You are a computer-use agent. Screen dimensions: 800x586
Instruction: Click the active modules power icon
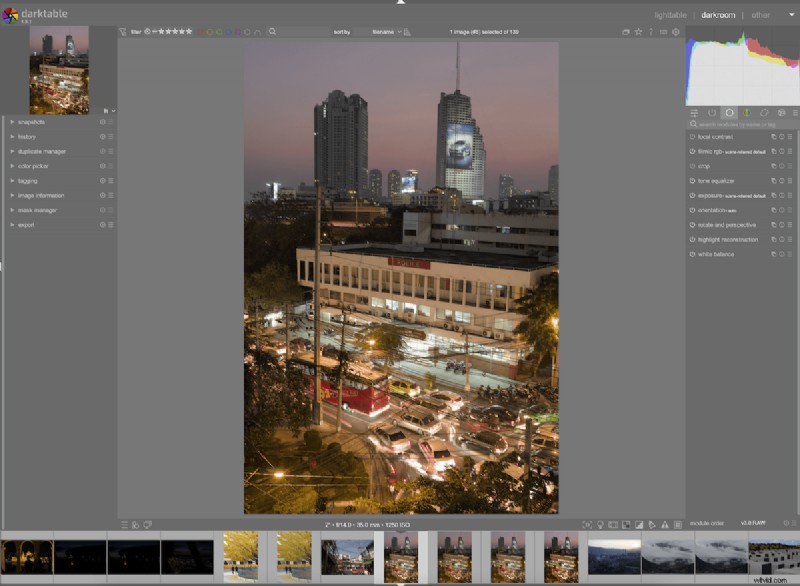click(x=713, y=113)
